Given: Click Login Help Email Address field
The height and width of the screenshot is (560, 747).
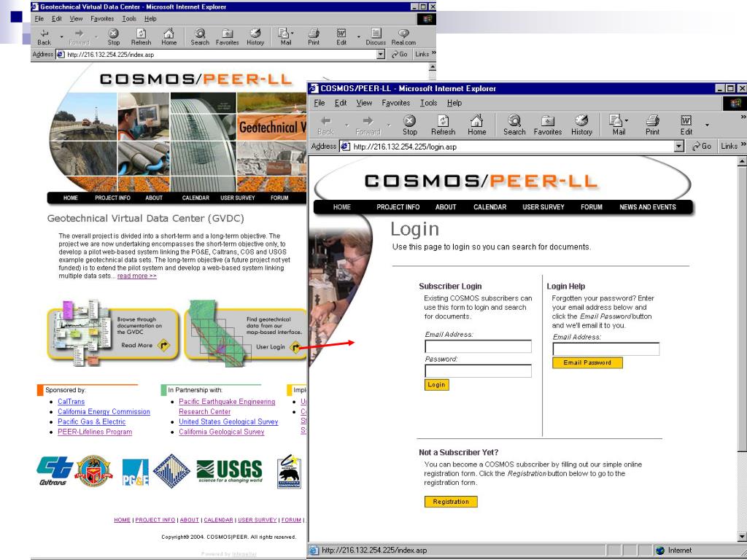Looking at the screenshot, I should [x=606, y=349].
